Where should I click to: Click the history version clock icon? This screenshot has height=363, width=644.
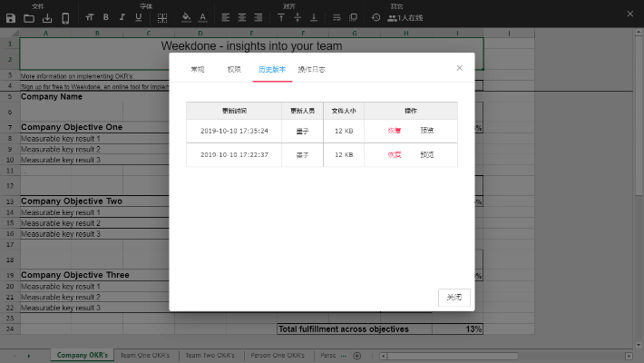376,17
